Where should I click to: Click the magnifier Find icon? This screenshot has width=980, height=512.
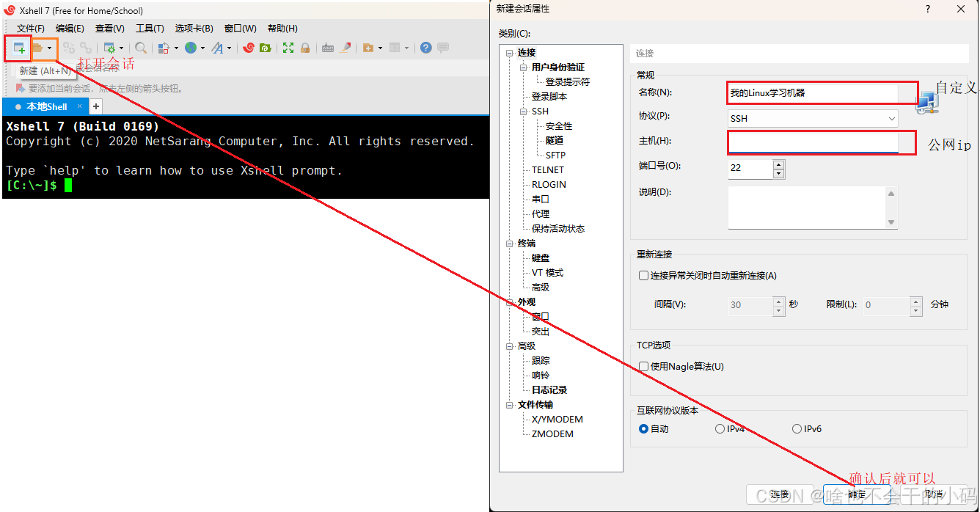141,48
